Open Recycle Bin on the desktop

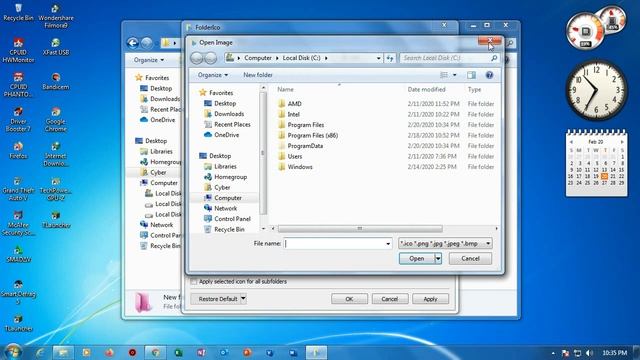click(18, 12)
